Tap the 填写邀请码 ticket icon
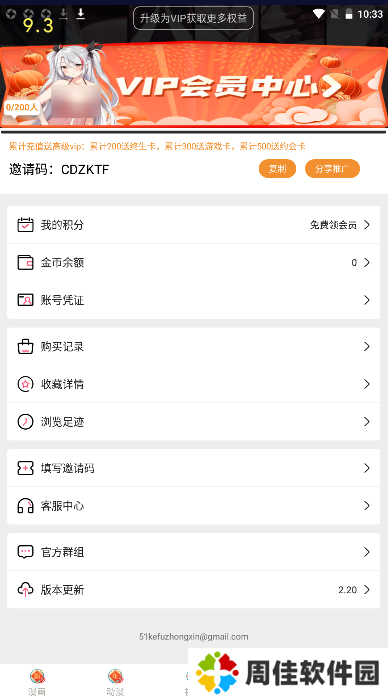Screen dimensions: 388x698 point(25,468)
